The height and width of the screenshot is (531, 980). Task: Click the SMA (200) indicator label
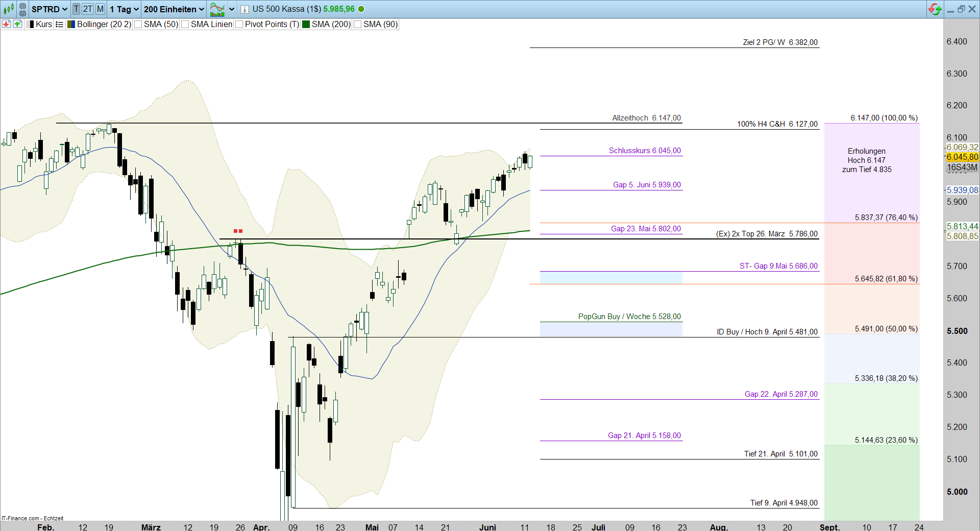[331, 24]
